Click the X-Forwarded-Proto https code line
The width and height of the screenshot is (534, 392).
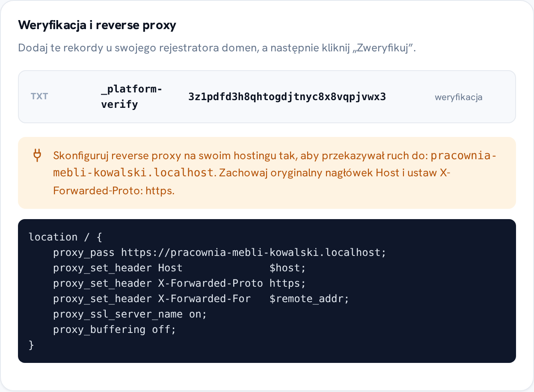[x=180, y=283]
